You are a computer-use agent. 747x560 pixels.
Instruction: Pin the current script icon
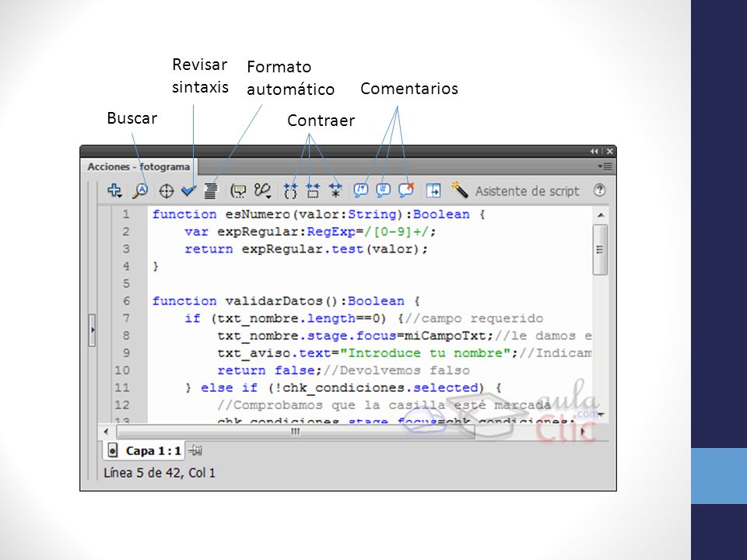195,450
